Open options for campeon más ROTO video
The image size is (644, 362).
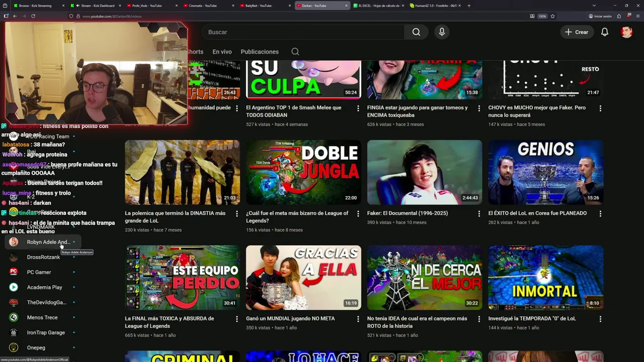(x=479, y=319)
